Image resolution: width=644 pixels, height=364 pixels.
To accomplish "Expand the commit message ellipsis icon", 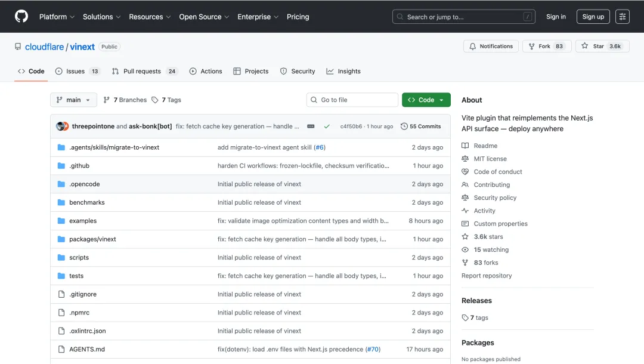I will pyautogui.click(x=311, y=126).
